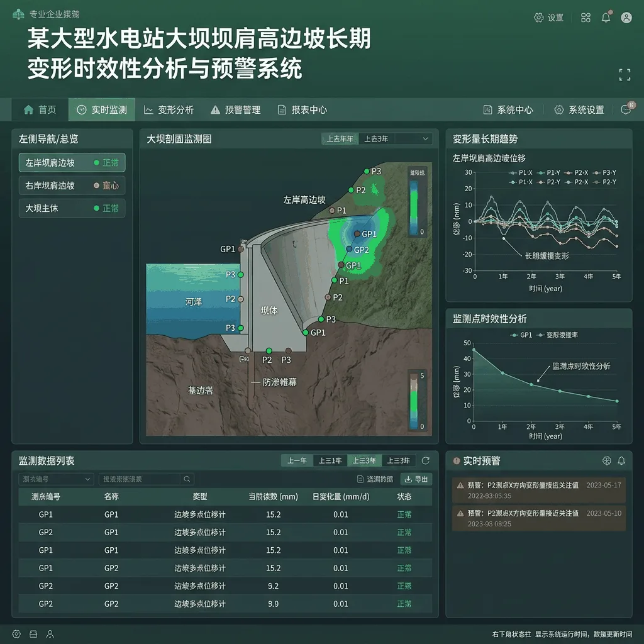
Task: Open the header notification bell
Action: click(x=606, y=17)
